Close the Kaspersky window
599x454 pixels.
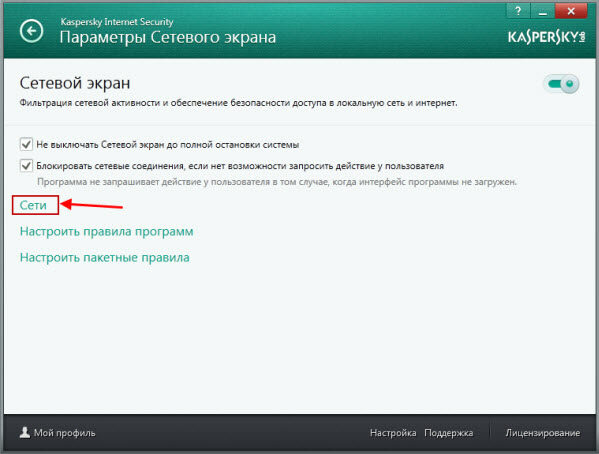pyautogui.click(x=571, y=11)
